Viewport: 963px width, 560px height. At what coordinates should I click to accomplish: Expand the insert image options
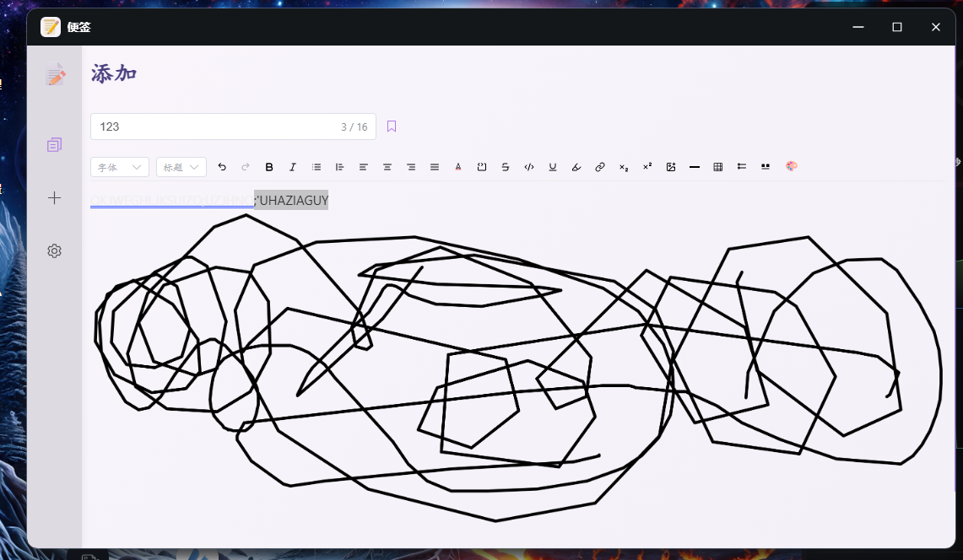670,166
